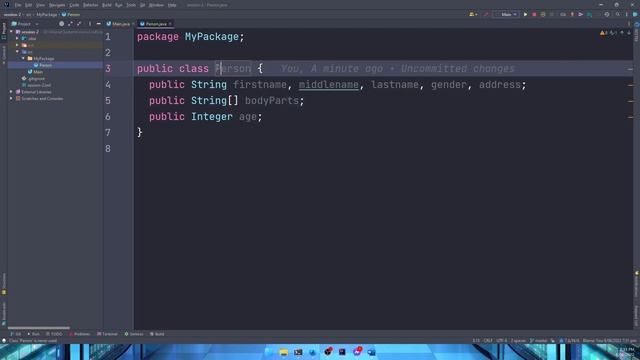Click the master git branch in status bar
Screen dimensions: 640x360
pos(539,340)
